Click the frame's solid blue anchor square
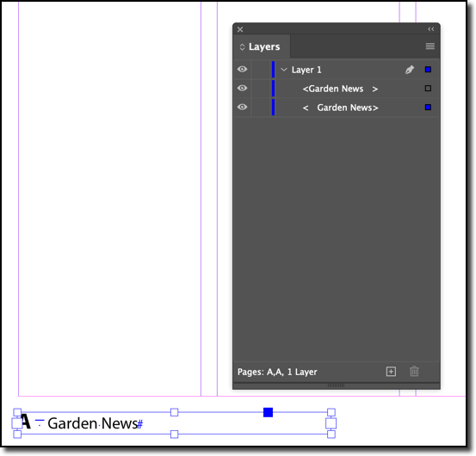Image resolution: width=476 pixels, height=456 pixels. click(268, 412)
